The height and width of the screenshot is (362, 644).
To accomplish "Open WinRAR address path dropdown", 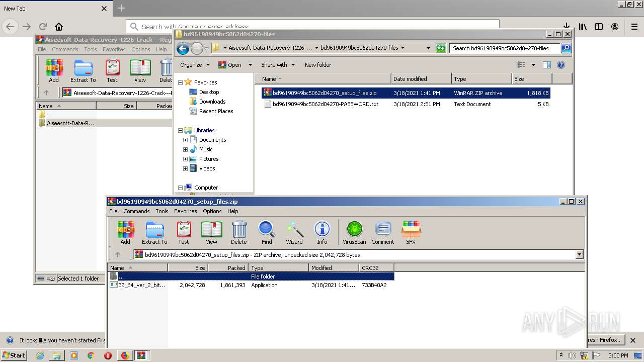I will (579, 255).
